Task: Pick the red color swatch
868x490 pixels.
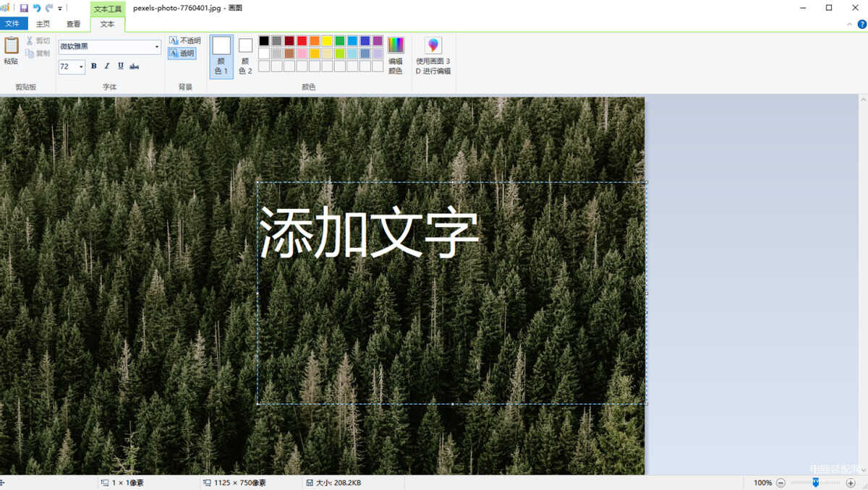Action: point(302,41)
